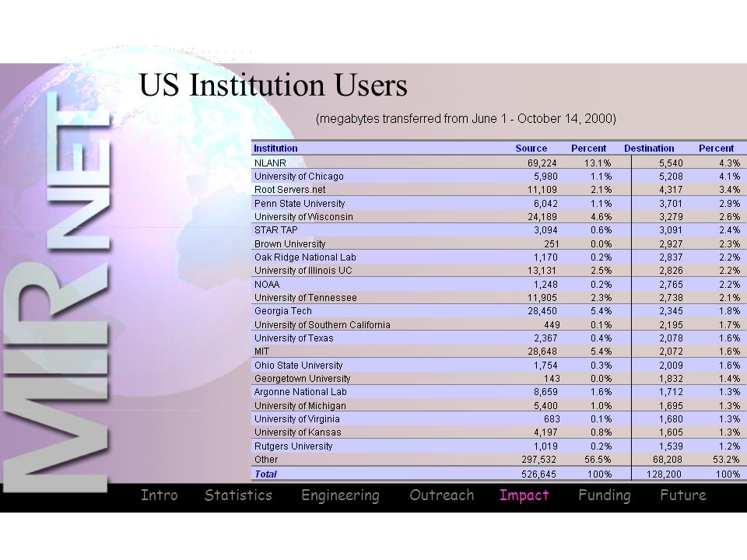The image size is (747, 560).
Task: Select the Outreach navigation item
Action: (442, 495)
